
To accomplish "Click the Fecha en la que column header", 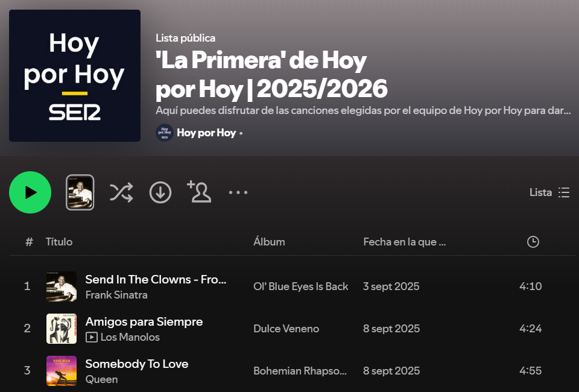I will [x=405, y=242].
